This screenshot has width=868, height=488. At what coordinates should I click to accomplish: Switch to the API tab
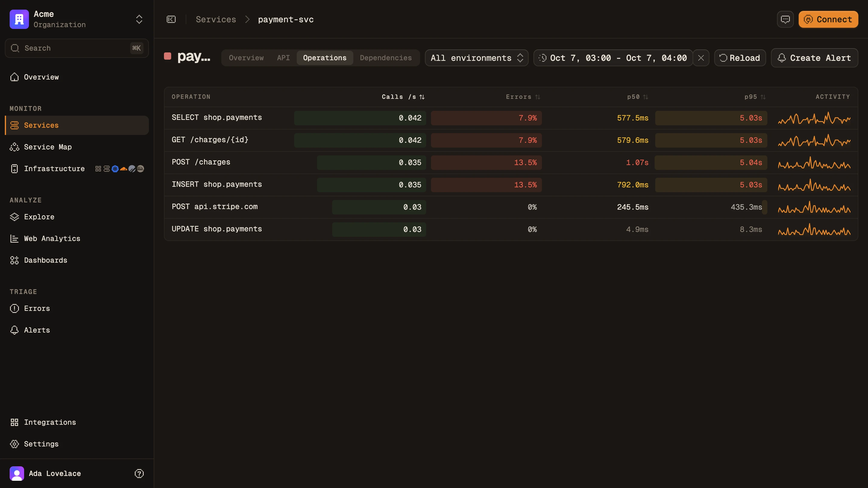[283, 58]
